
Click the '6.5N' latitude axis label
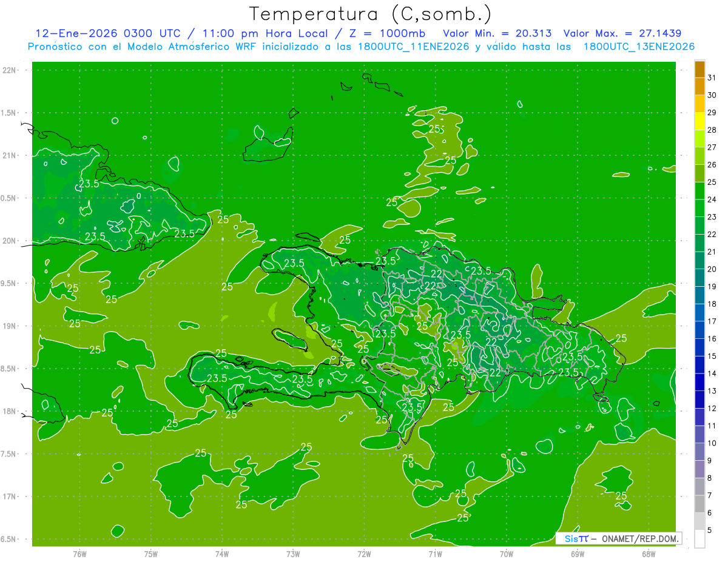tap(8, 539)
